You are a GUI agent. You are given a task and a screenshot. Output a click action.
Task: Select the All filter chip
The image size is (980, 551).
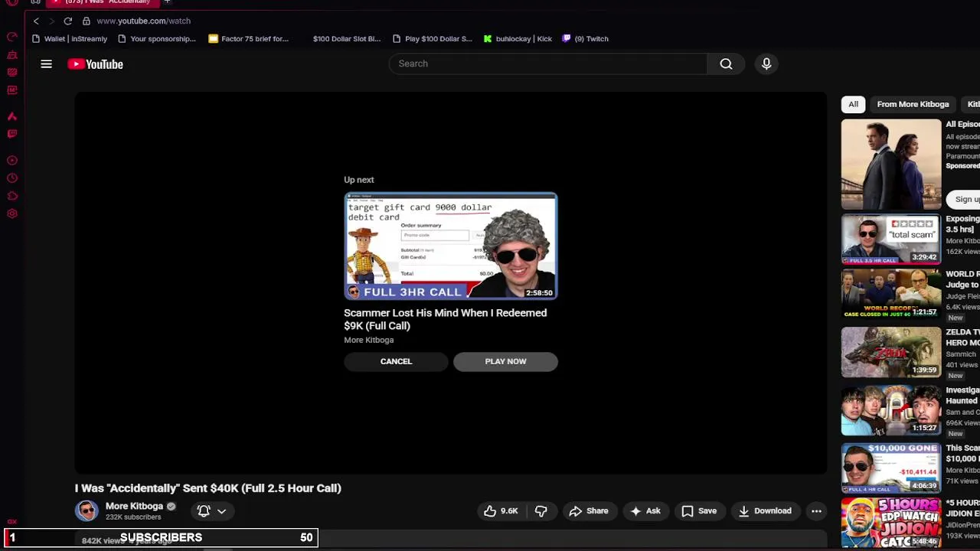coord(853,104)
